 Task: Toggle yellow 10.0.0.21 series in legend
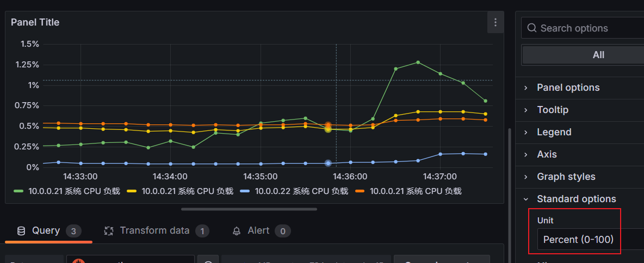pyautogui.click(x=179, y=191)
